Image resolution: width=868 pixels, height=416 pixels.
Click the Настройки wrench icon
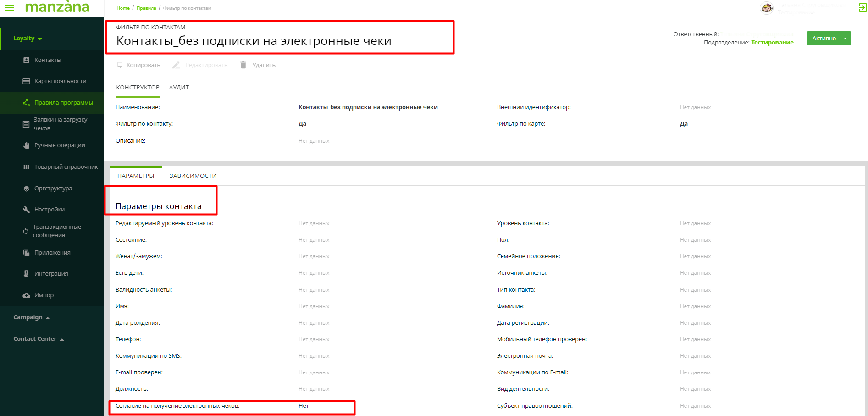coord(26,210)
